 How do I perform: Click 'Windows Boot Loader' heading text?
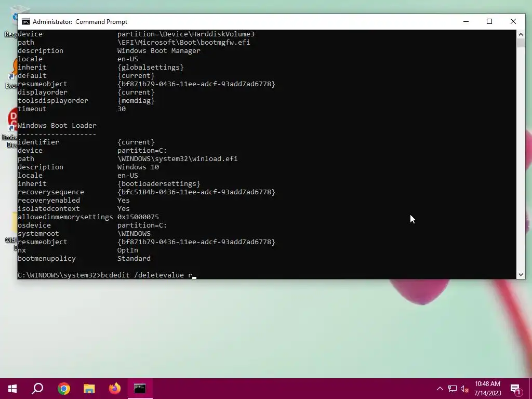(57, 126)
